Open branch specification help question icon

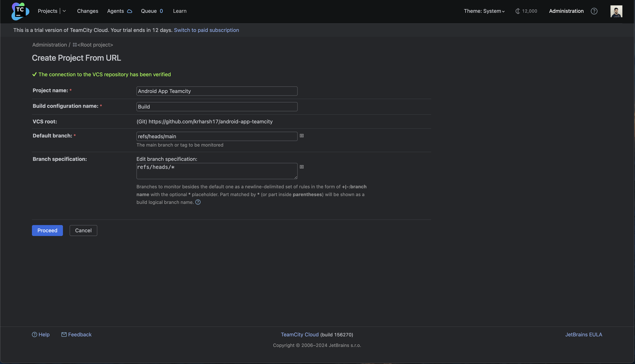198,202
